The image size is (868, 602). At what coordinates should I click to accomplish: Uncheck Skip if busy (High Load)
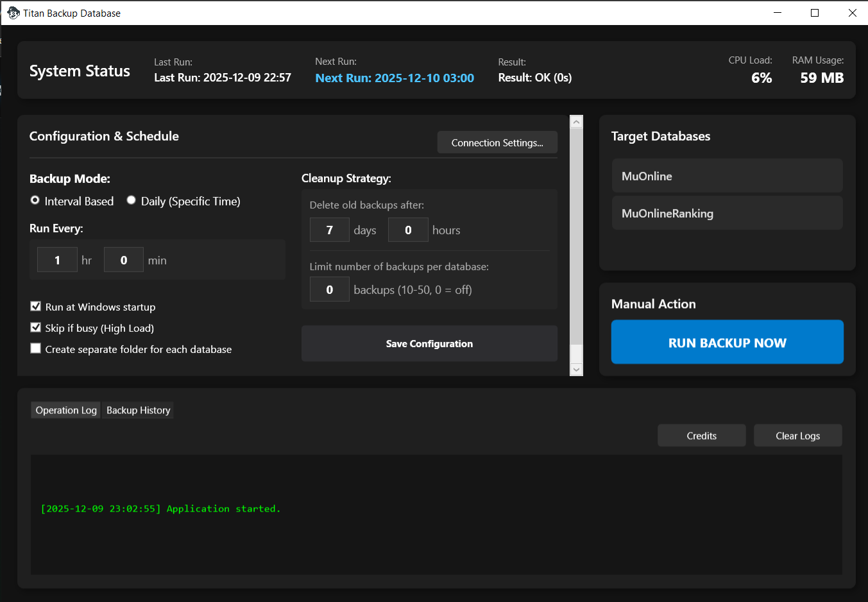click(x=36, y=328)
